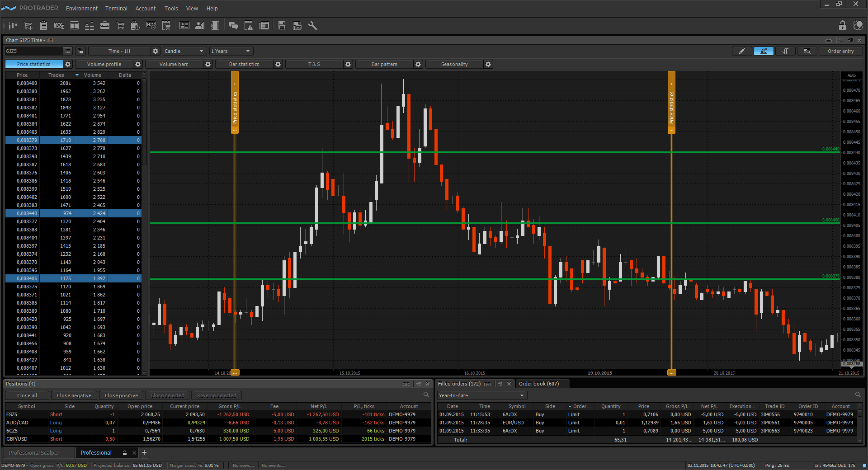This screenshot has height=470, width=868.
Task: Open the gear next to Time - 1H
Action: (x=156, y=51)
